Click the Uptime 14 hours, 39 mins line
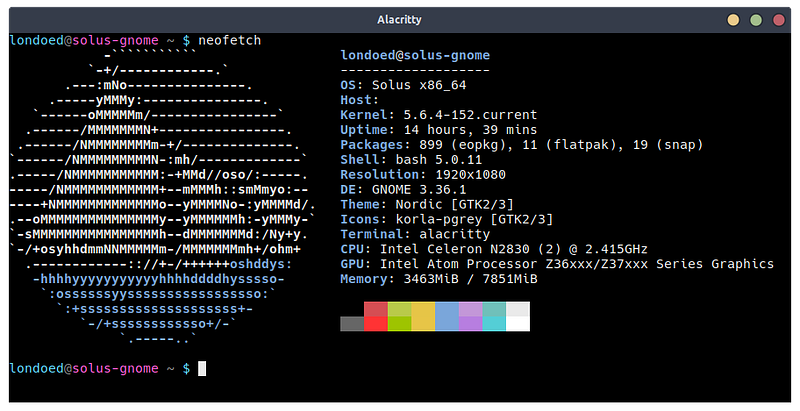 point(439,130)
